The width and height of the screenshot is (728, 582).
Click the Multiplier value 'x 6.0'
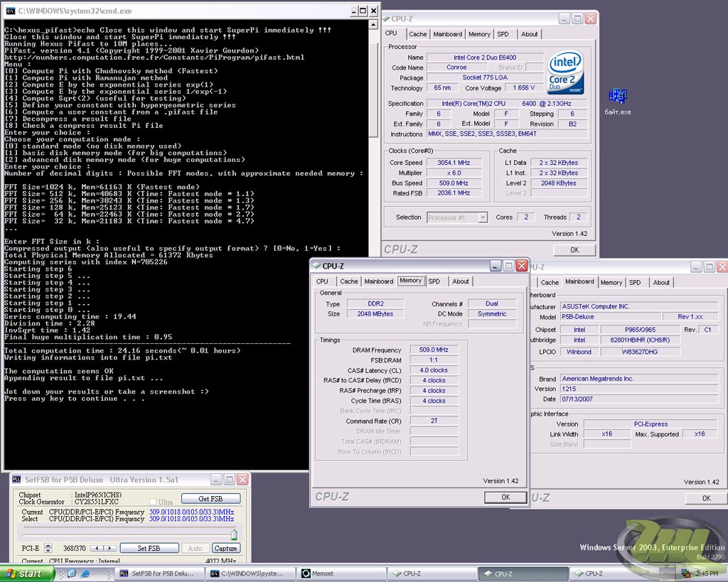(454, 173)
